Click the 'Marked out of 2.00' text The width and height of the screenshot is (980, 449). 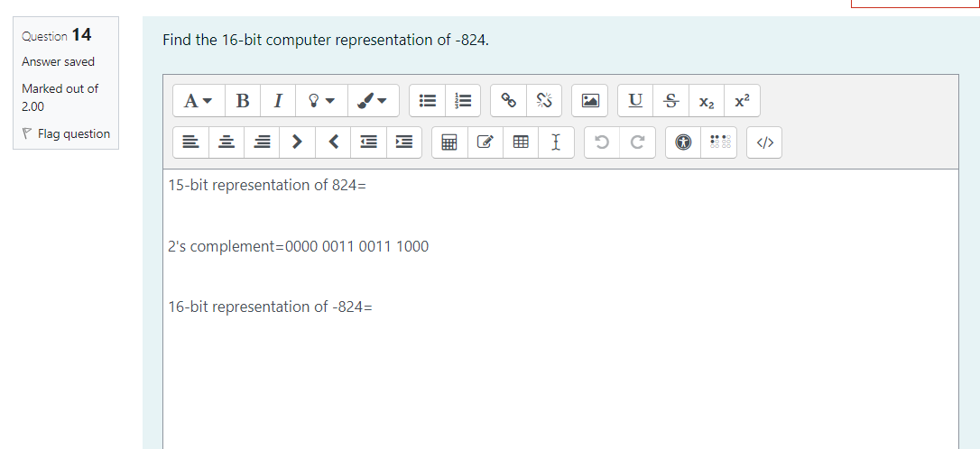pos(60,97)
